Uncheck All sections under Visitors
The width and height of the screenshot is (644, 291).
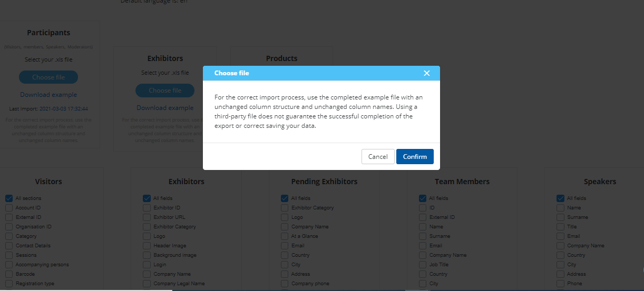coord(9,198)
